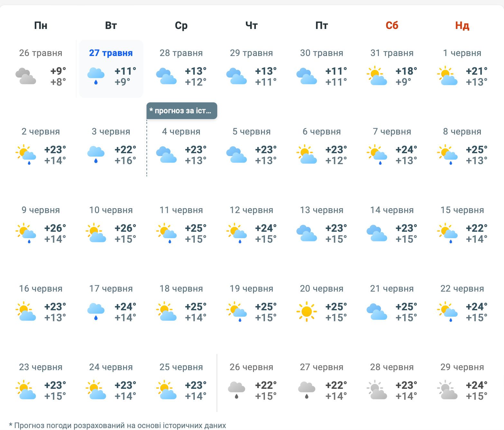
Task: Open the forecast for 1 червня
Action: (x=462, y=53)
